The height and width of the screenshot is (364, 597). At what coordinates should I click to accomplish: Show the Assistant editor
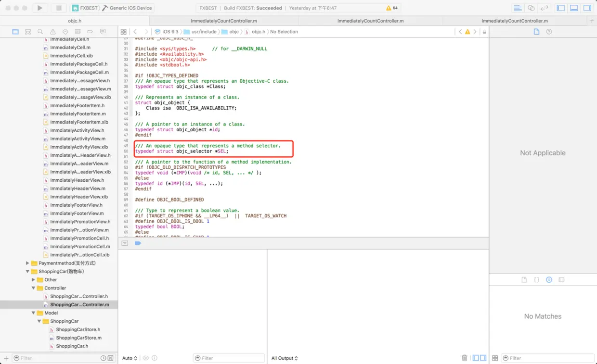[531, 8]
